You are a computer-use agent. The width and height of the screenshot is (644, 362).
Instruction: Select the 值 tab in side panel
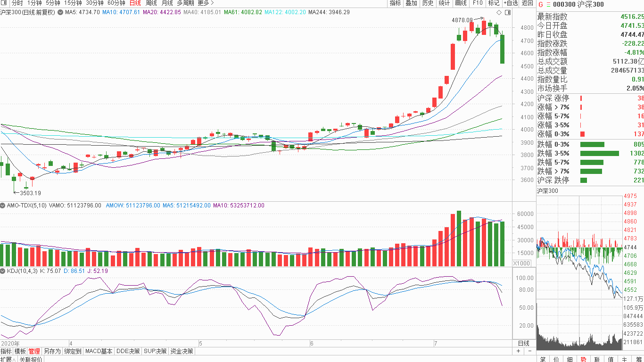point(611,359)
